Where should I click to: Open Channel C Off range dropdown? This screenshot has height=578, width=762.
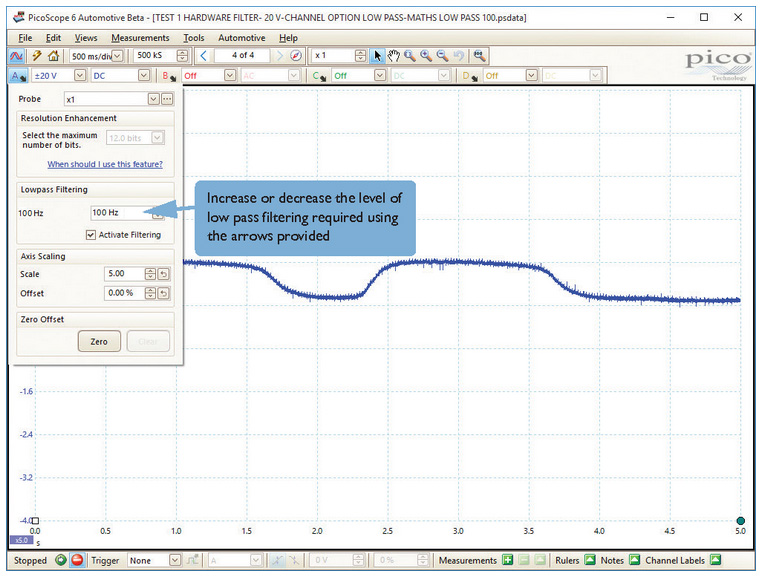click(x=380, y=75)
